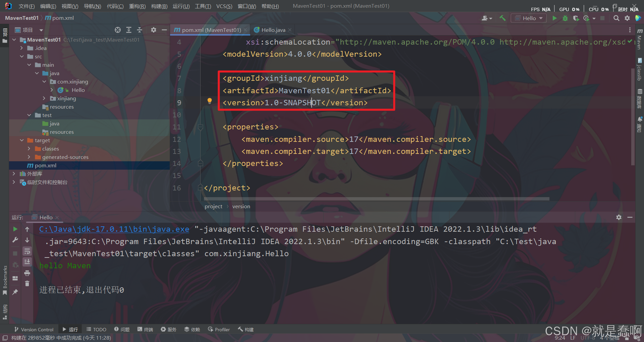Open the 文件(F) menu
The height and width of the screenshot is (342, 644).
coord(26,6)
